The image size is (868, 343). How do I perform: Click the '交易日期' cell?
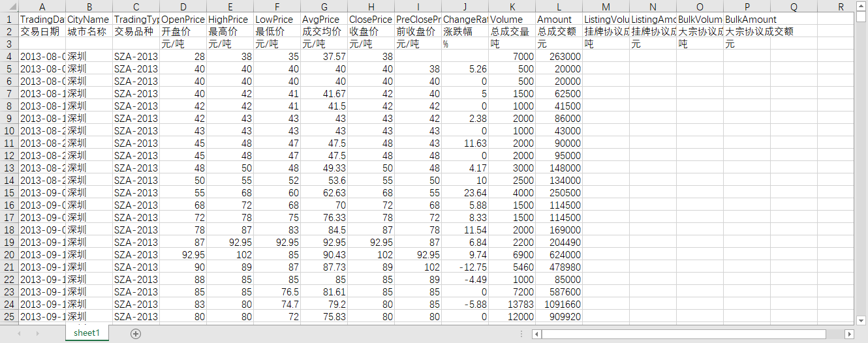[x=42, y=31]
